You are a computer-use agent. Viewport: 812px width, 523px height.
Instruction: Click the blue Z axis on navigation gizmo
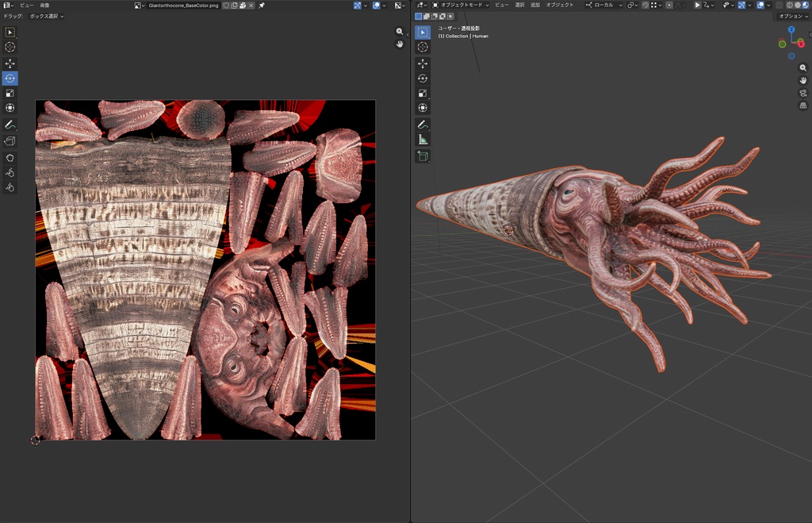point(791,29)
